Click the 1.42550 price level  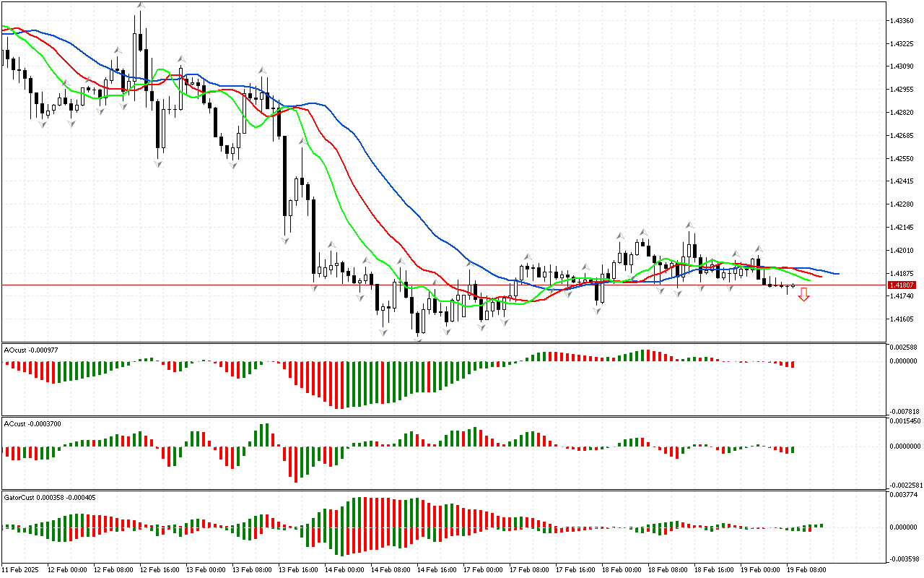click(903, 158)
